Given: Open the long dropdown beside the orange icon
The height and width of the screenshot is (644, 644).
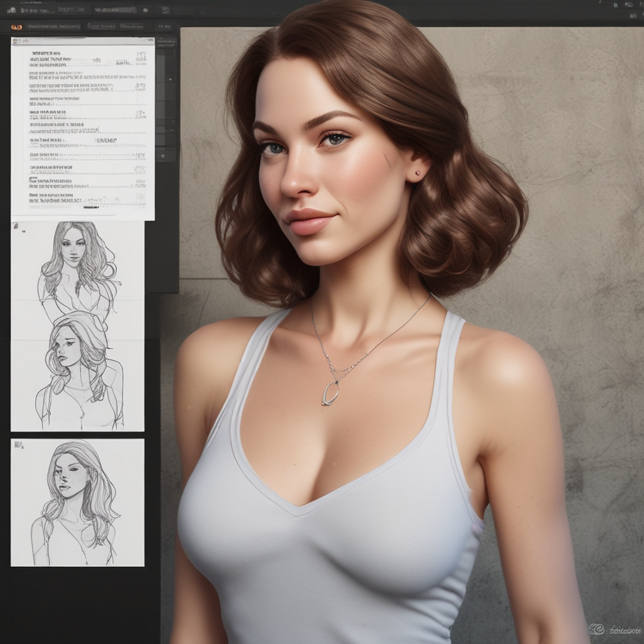Looking at the screenshot, I should point(53,27).
